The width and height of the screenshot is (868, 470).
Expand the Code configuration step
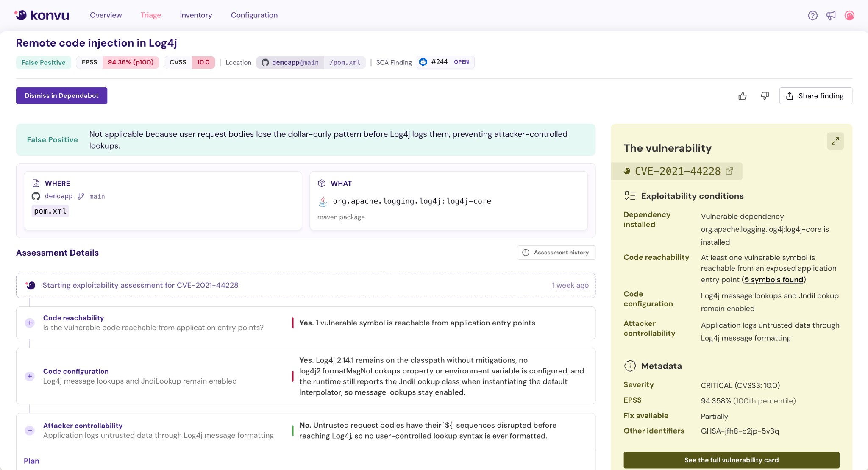click(x=30, y=376)
